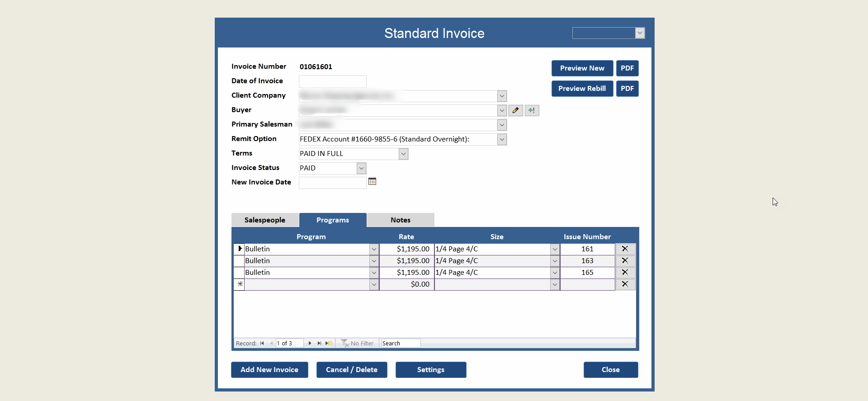Image resolution: width=868 pixels, height=401 pixels.
Task: Click PDF button next to Preview Rebill
Action: [x=627, y=89]
